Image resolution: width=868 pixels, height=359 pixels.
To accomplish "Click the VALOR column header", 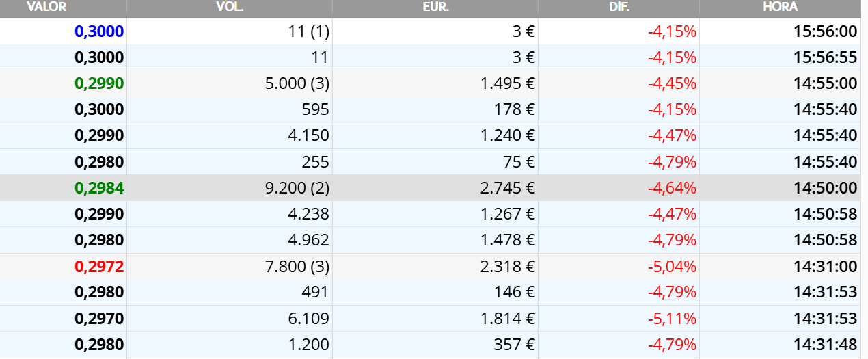I will [x=46, y=7].
